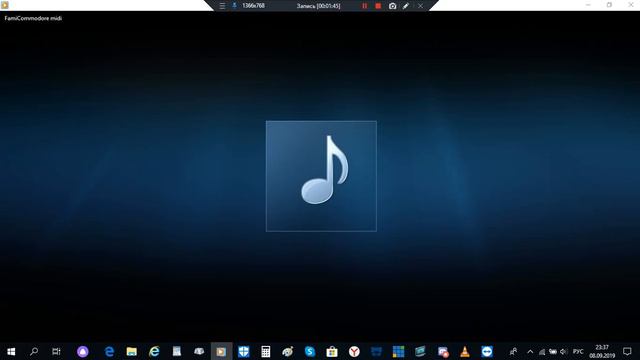Open the Action Center notifications
This screenshot has width=640, height=360.
pyautogui.click(x=627, y=351)
